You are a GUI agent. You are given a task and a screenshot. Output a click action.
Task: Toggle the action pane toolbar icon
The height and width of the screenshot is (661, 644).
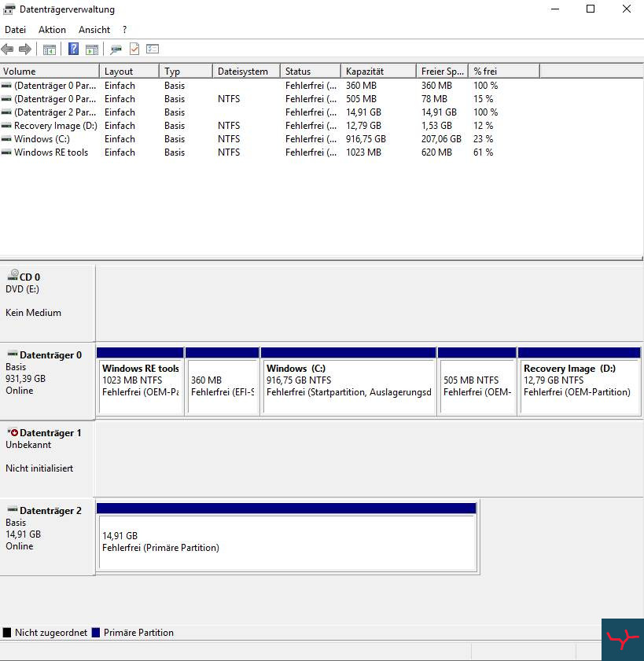tap(92, 49)
